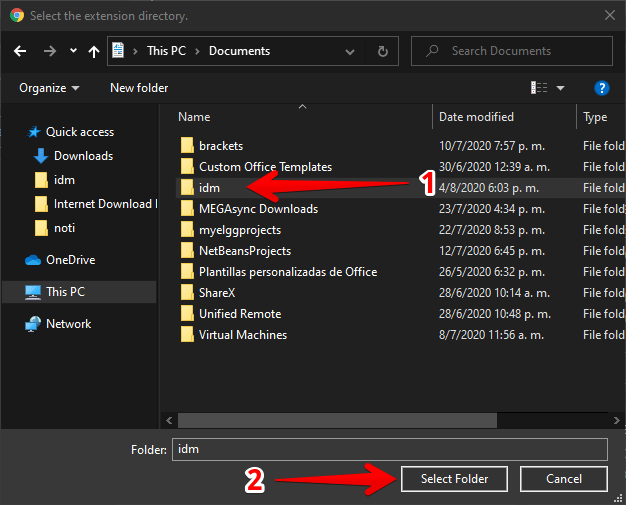Go back with the left arrow

tap(20, 51)
